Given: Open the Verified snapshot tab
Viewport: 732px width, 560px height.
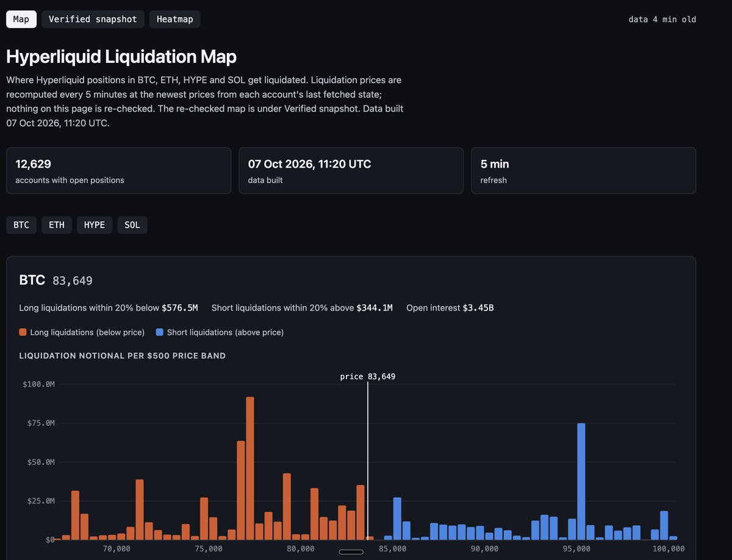Looking at the screenshot, I should pos(93,20).
